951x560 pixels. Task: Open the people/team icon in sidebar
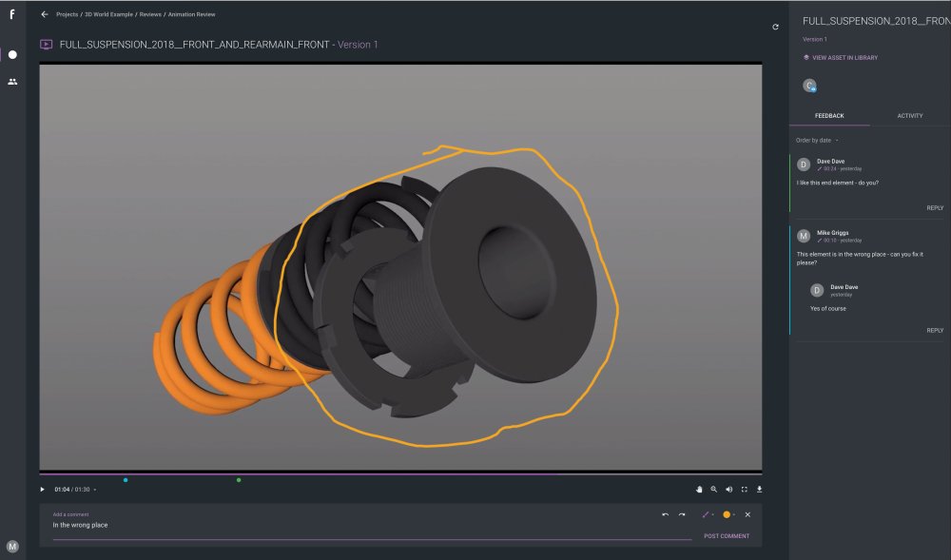[12, 81]
